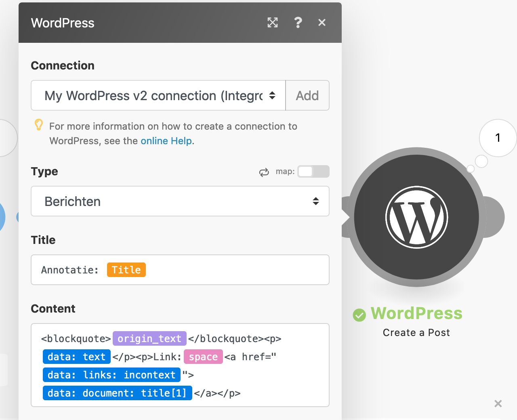
Task: Click the '</a></p>' closing tag text
Action: pyautogui.click(x=217, y=393)
